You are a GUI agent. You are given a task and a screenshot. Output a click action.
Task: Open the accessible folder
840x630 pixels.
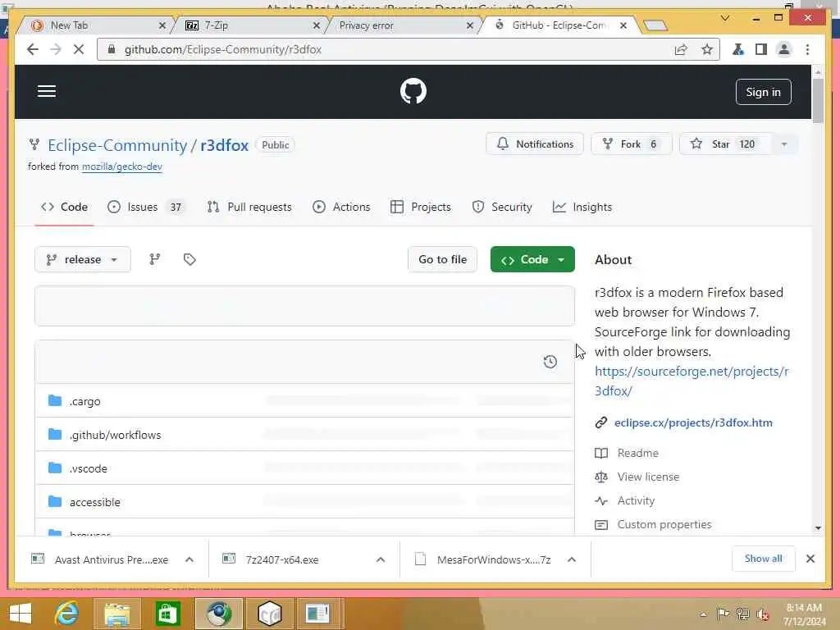(x=95, y=503)
